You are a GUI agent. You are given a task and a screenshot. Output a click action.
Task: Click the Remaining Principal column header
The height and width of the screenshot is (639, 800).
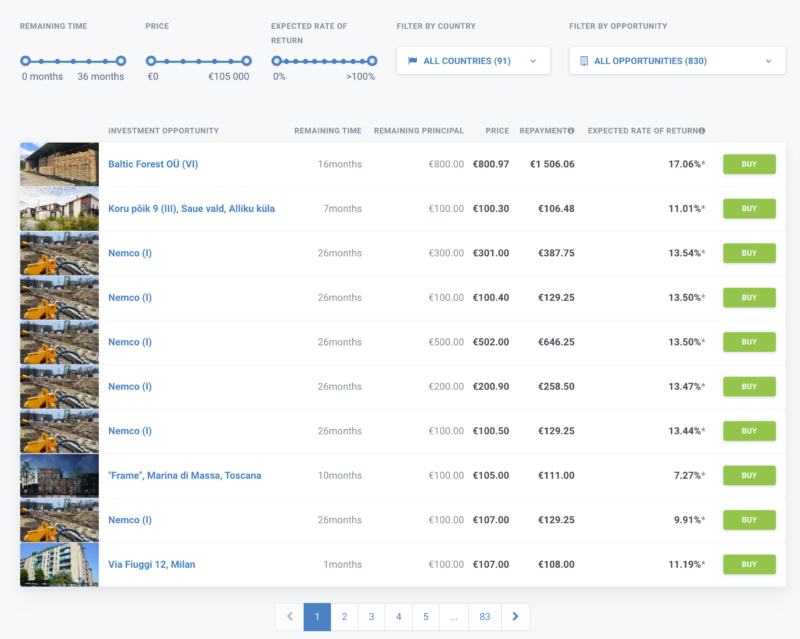(x=418, y=131)
